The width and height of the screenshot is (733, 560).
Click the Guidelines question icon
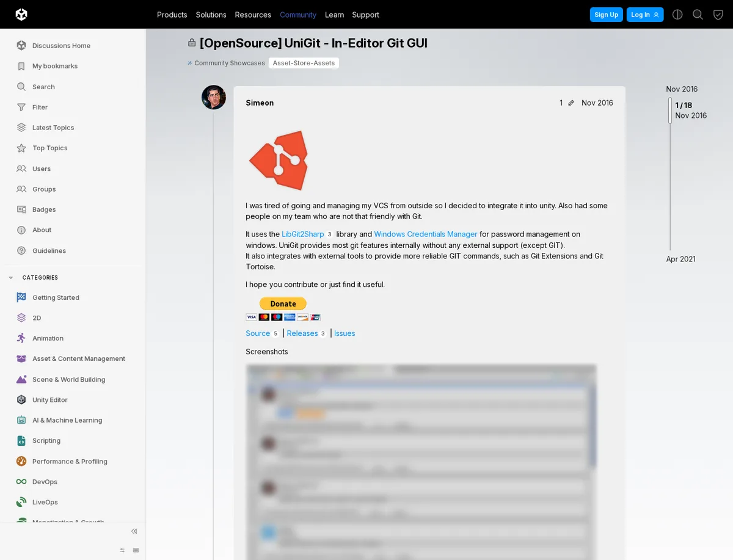pyautogui.click(x=21, y=250)
